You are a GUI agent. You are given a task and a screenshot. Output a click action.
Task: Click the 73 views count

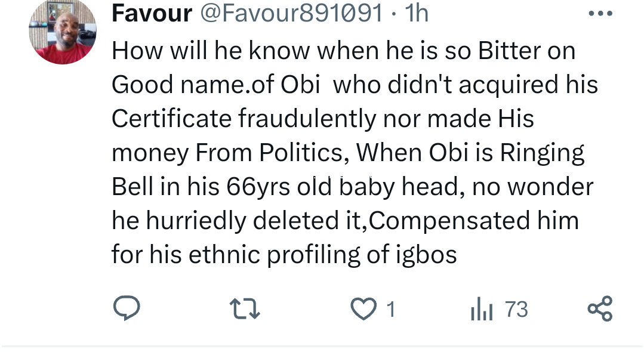(x=516, y=310)
